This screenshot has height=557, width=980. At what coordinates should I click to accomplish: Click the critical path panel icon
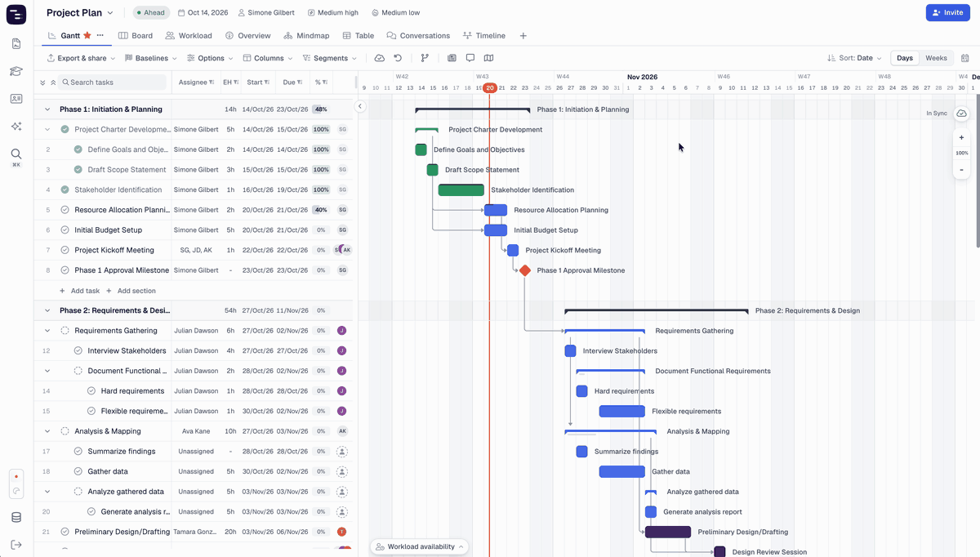point(452,58)
